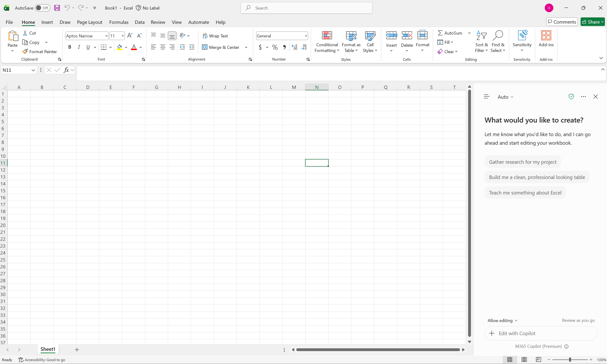Click the Decrease Font Size icon

[x=139, y=36]
